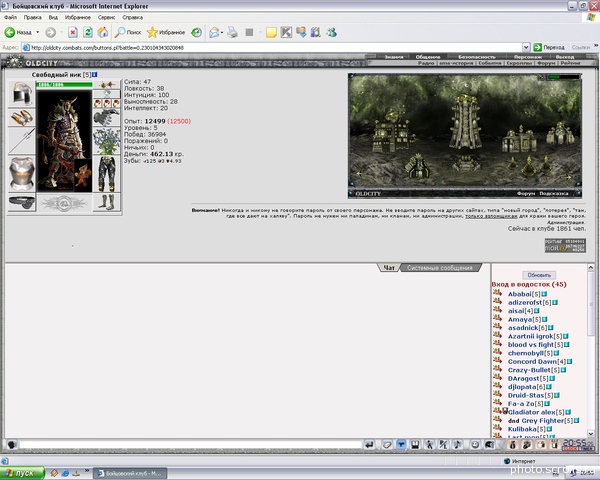Click the boots equipment slot

(x=106, y=202)
